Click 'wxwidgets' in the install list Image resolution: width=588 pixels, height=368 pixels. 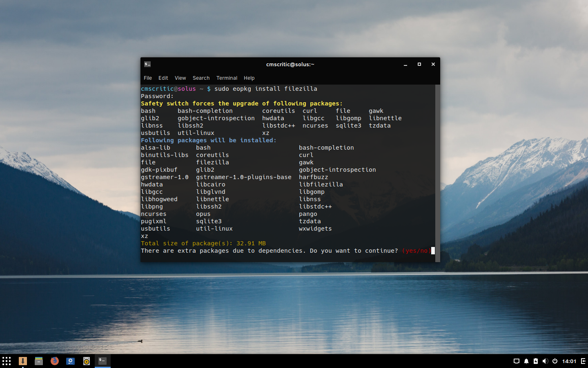pyautogui.click(x=315, y=229)
